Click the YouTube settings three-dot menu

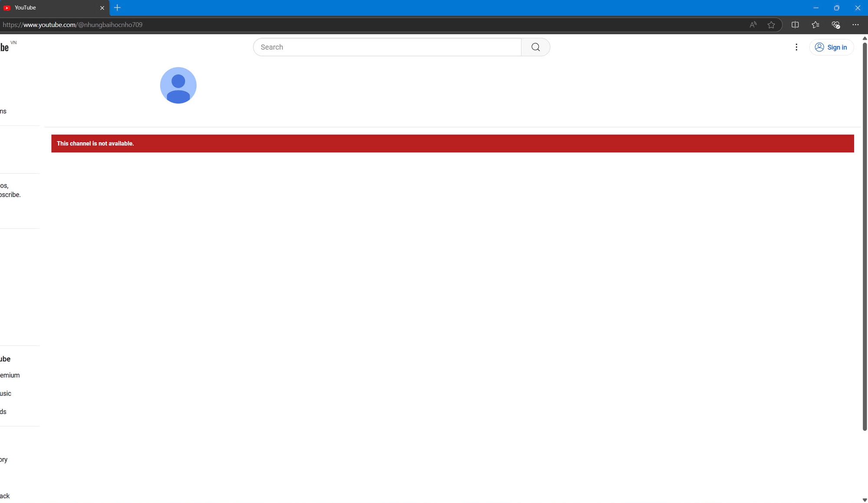coord(797,47)
